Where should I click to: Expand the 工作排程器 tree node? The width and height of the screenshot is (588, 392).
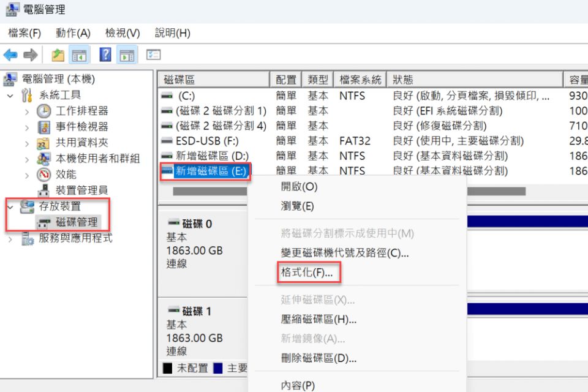click(x=27, y=111)
